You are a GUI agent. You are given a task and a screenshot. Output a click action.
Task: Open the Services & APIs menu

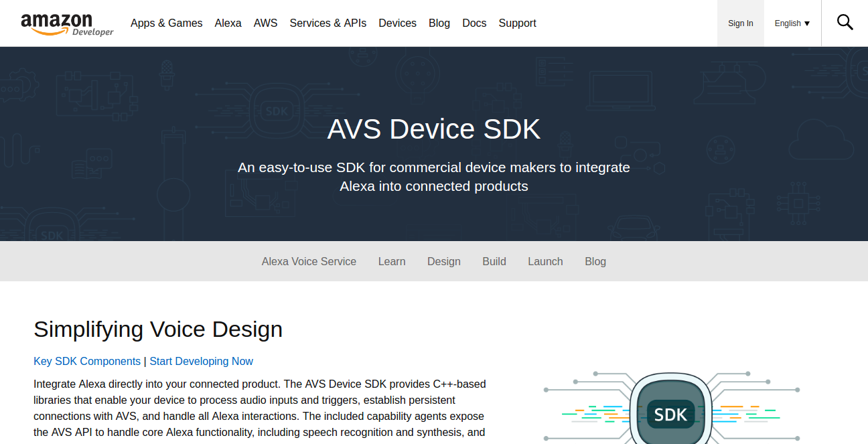click(x=328, y=23)
